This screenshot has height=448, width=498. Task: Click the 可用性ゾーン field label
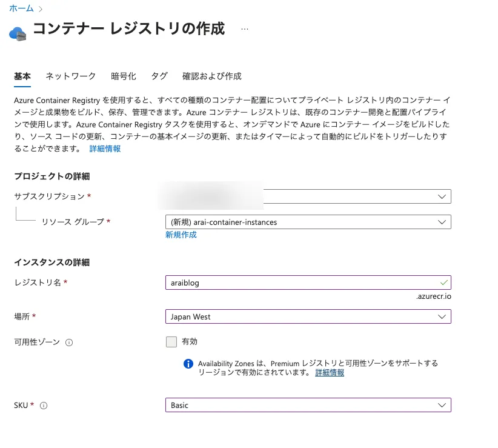37,342
